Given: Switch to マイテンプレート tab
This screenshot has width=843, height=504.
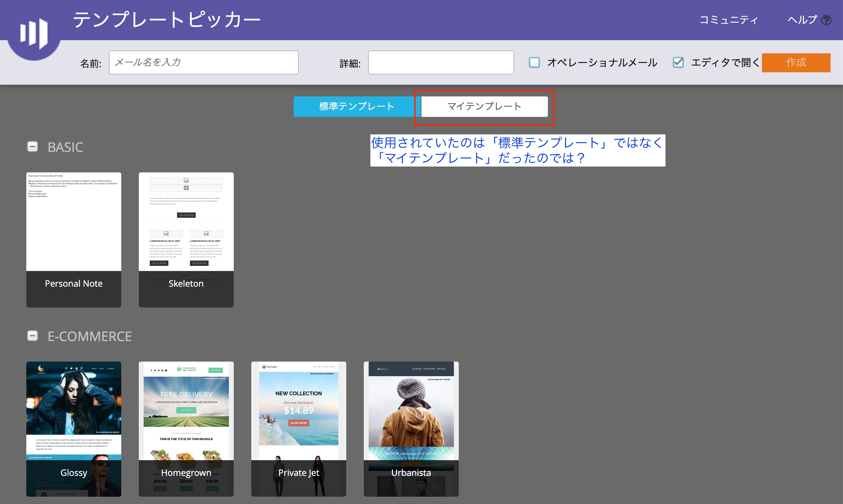Looking at the screenshot, I should pyautogui.click(x=484, y=106).
